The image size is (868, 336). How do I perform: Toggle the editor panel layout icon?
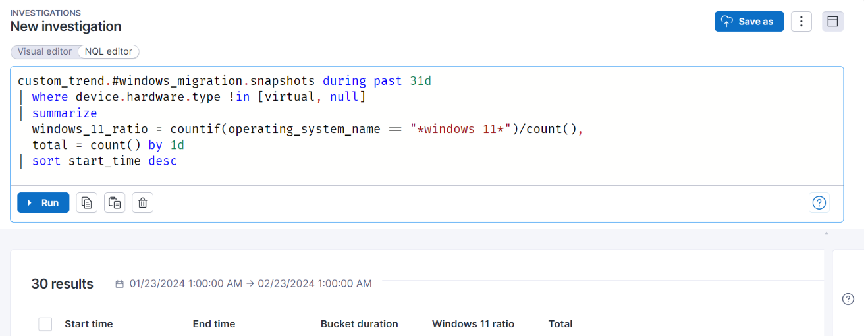832,22
